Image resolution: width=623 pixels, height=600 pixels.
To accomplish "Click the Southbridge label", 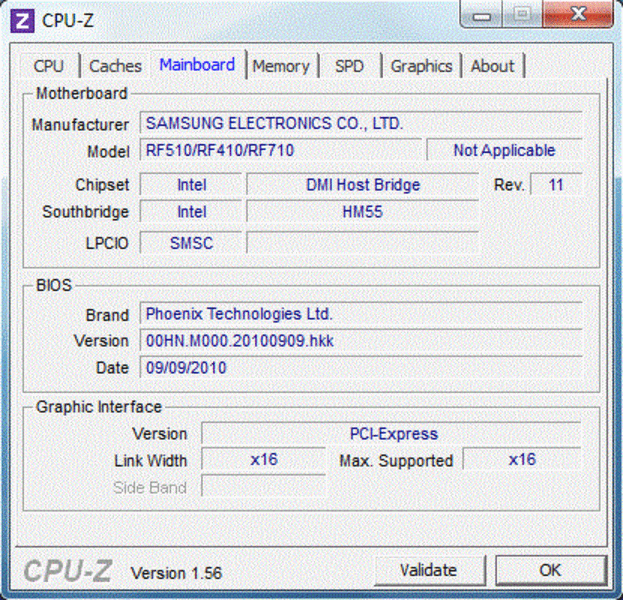I will coord(85,212).
